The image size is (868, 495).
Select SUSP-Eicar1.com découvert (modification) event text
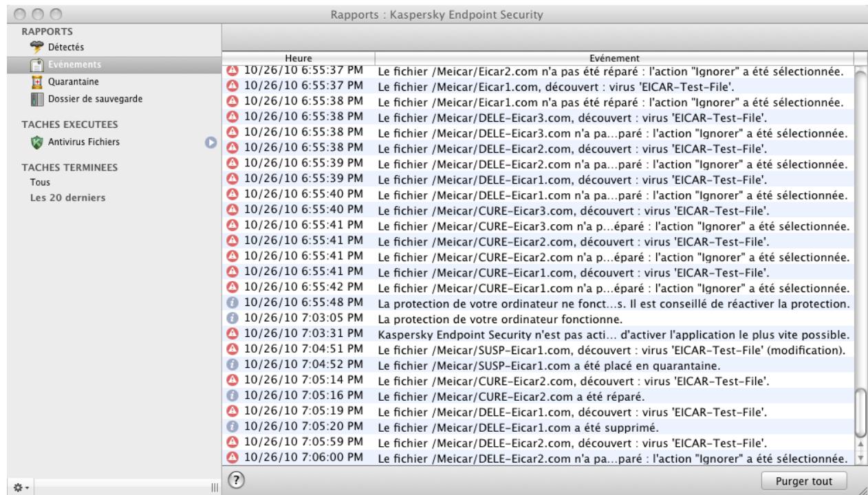[x=611, y=350]
